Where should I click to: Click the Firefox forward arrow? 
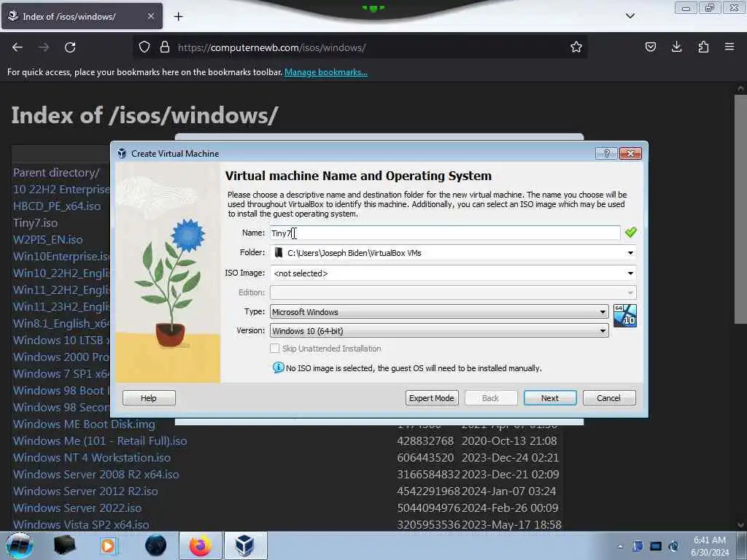click(44, 47)
